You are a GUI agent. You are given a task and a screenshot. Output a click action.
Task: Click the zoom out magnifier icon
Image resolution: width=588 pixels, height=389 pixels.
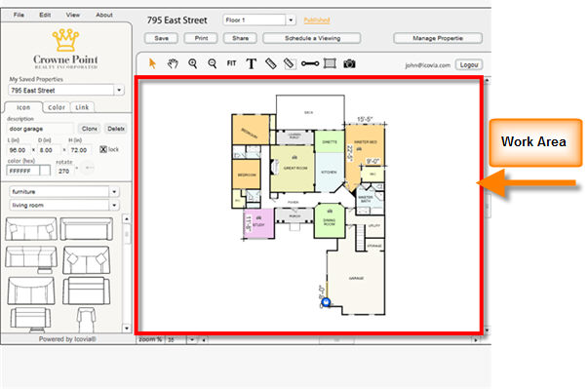pos(213,63)
